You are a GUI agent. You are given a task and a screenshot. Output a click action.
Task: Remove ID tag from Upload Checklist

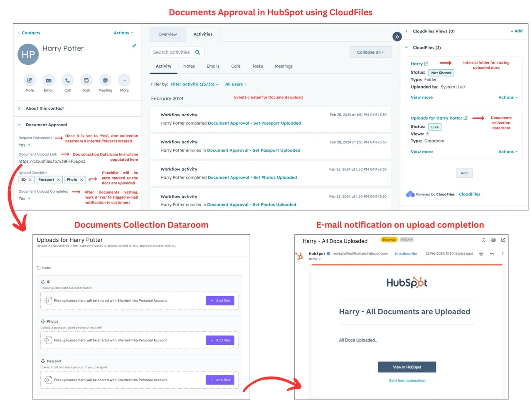[30, 180]
